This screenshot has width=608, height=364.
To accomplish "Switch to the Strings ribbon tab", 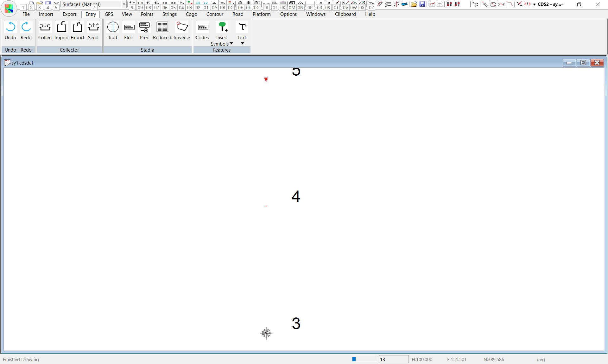I will pyautogui.click(x=169, y=14).
